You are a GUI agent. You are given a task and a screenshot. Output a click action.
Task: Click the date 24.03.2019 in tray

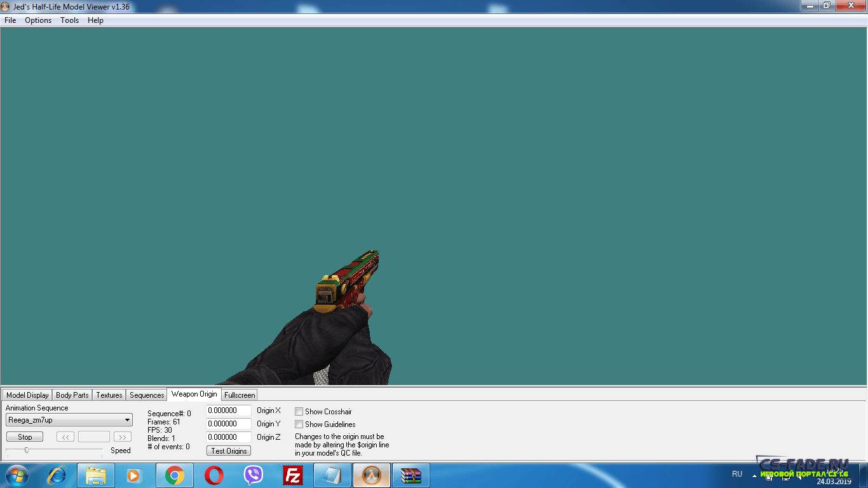tap(834, 481)
